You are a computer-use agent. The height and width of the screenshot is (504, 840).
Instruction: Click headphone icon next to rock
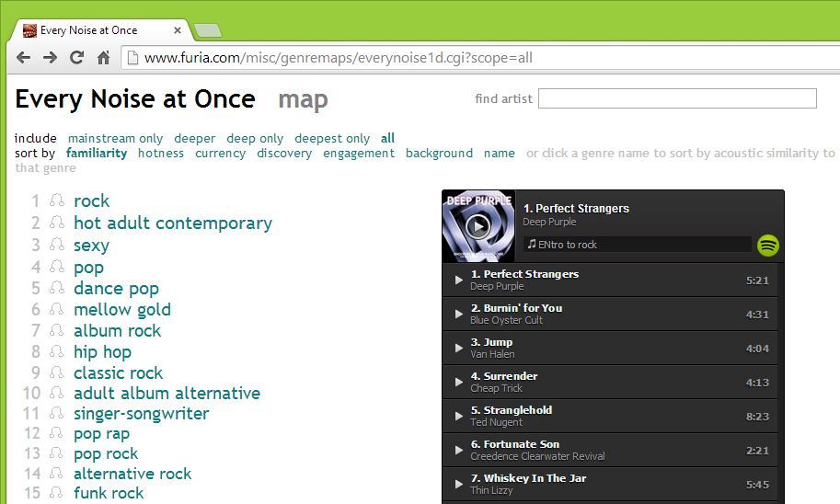[57, 200]
